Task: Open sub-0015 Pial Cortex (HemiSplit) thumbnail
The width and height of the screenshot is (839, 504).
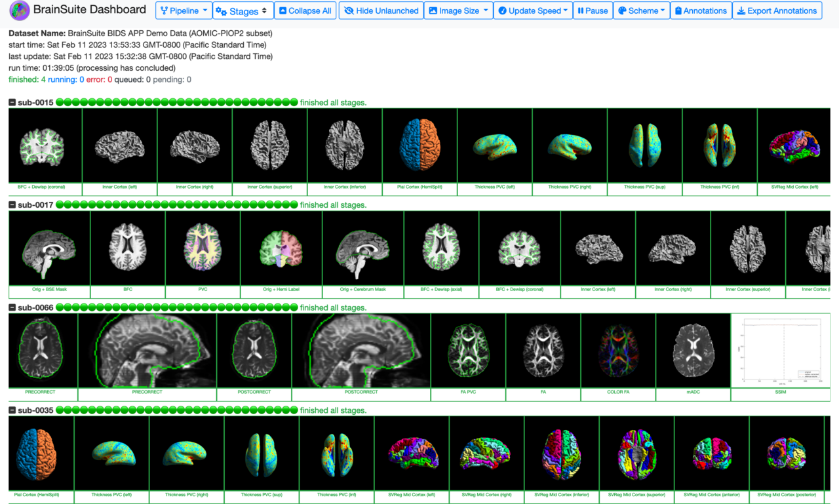Action: pos(419,145)
